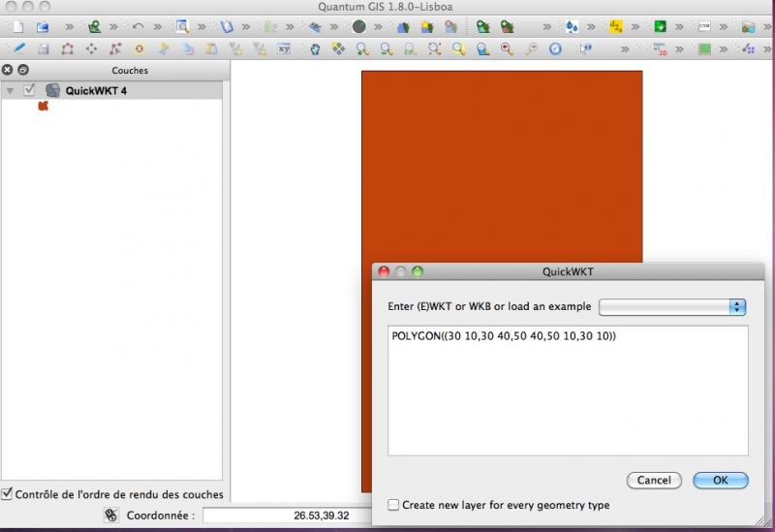The image size is (775, 532).
Task: Open the load an example dropdown
Action: click(672, 306)
